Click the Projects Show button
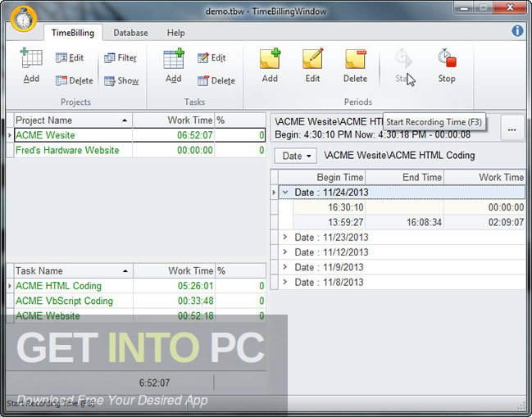The height and width of the screenshot is (417, 532). click(121, 80)
